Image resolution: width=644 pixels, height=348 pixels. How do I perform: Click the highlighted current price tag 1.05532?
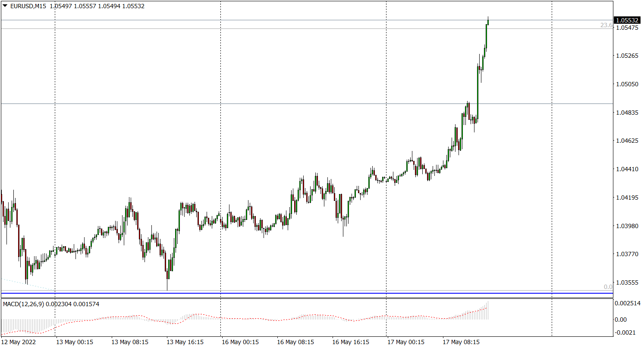[x=627, y=20]
